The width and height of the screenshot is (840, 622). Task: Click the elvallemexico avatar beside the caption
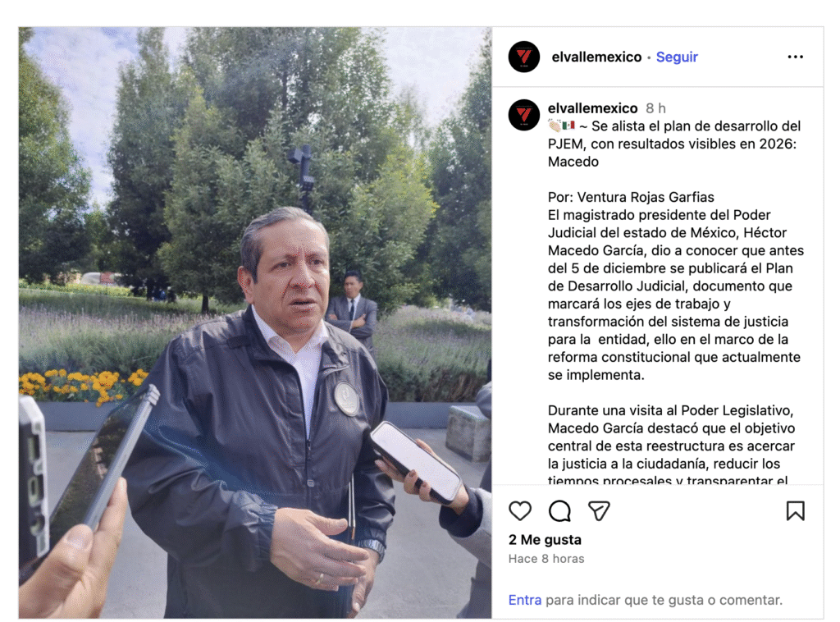524,115
